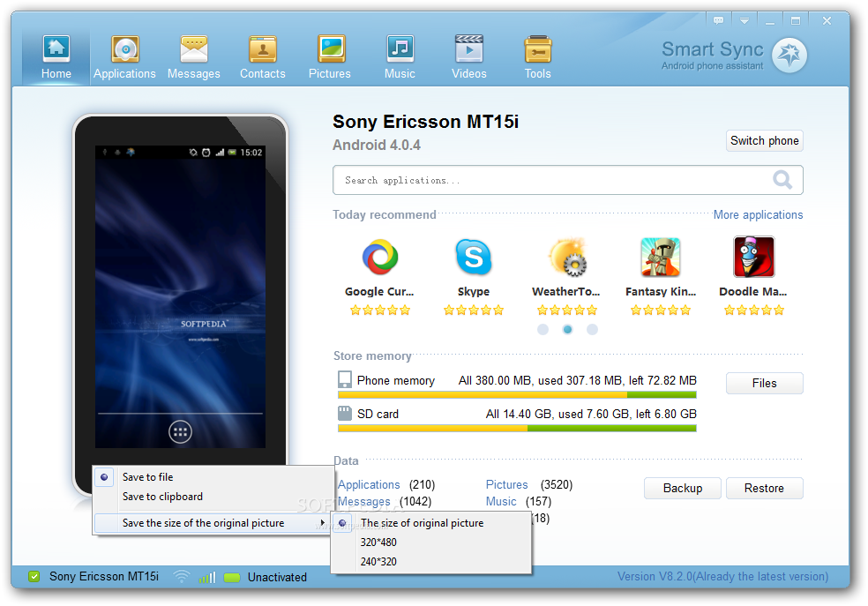Click the Switch phone button
The width and height of the screenshot is (868, 606).
pyautogui.click(x=764, y=140)
